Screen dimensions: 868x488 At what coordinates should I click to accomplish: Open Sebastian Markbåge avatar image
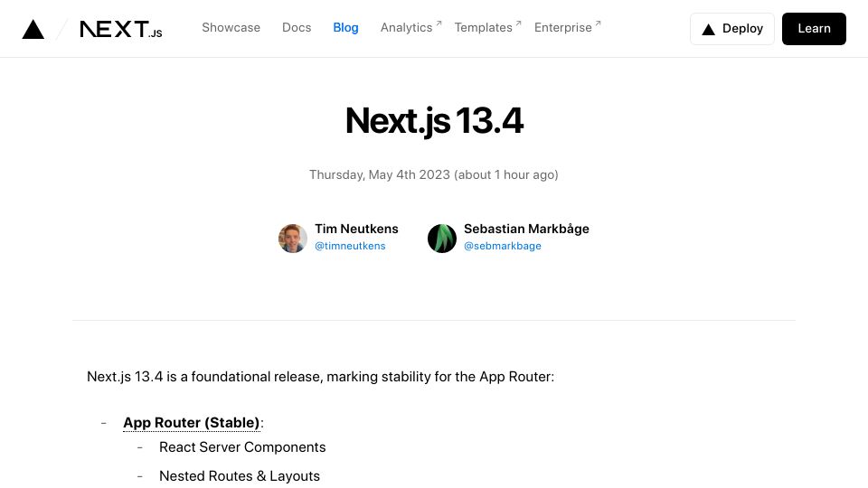click(x=442, y=239)
